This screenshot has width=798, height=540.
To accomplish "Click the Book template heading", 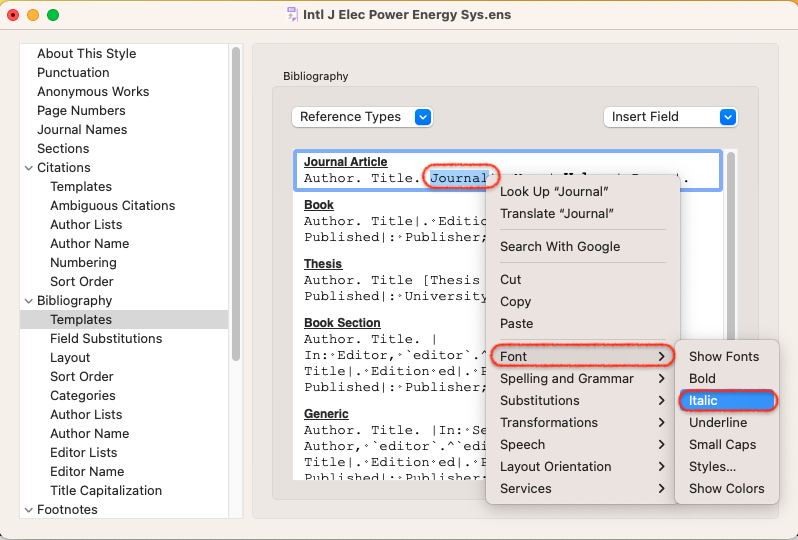I will pos(319,205).
